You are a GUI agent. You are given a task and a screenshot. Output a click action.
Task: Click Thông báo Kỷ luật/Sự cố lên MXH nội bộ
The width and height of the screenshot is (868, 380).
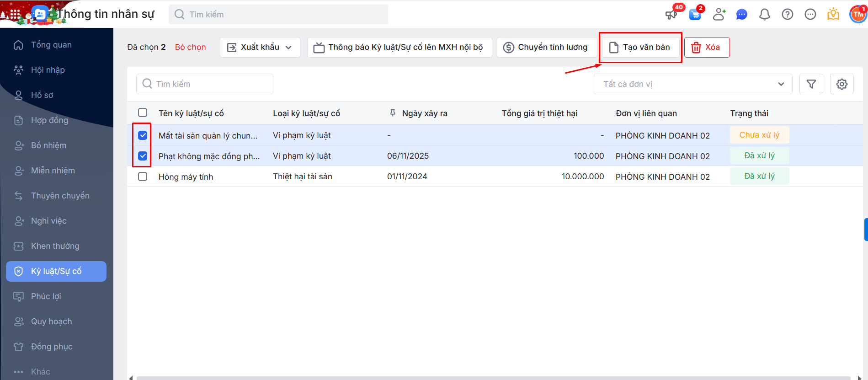pyautogui.click(x=399, y=48)
